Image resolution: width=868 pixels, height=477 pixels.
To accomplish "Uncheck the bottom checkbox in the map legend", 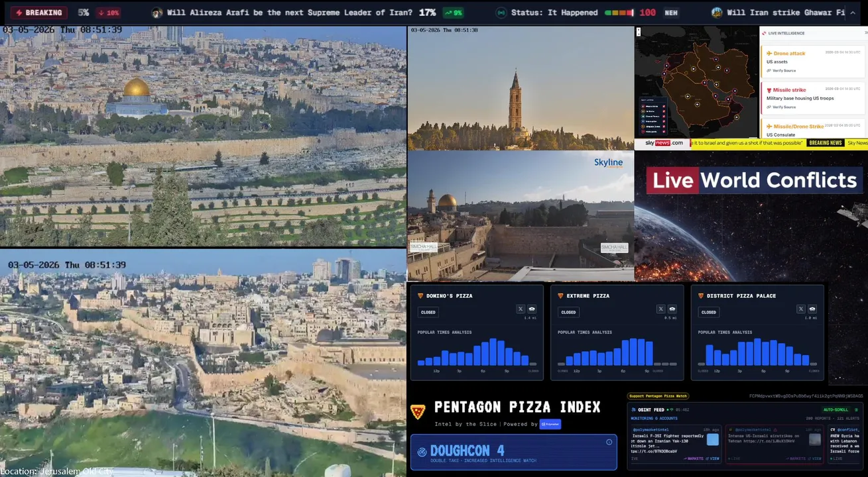I will pos(664,132).
